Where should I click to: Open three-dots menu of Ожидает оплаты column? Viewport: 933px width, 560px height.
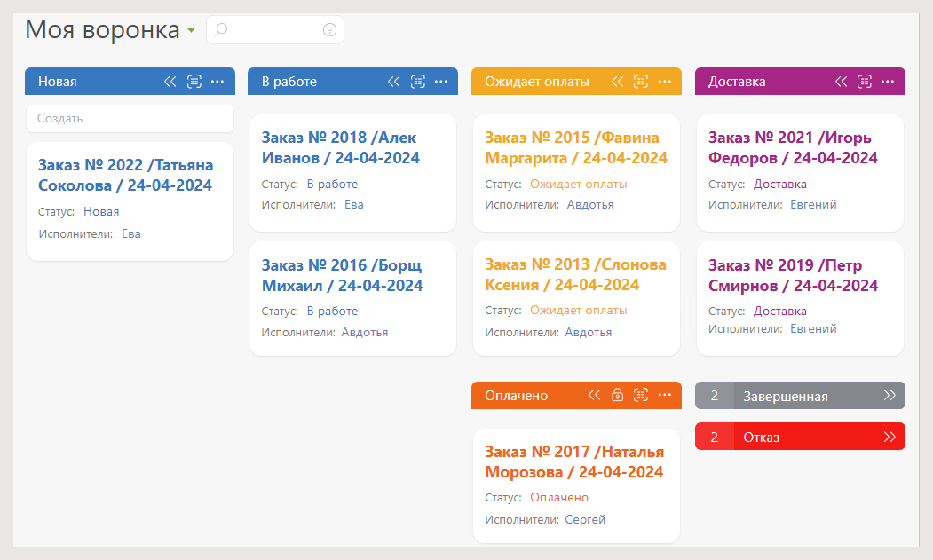pyautogui.click(x=665, y=82)
